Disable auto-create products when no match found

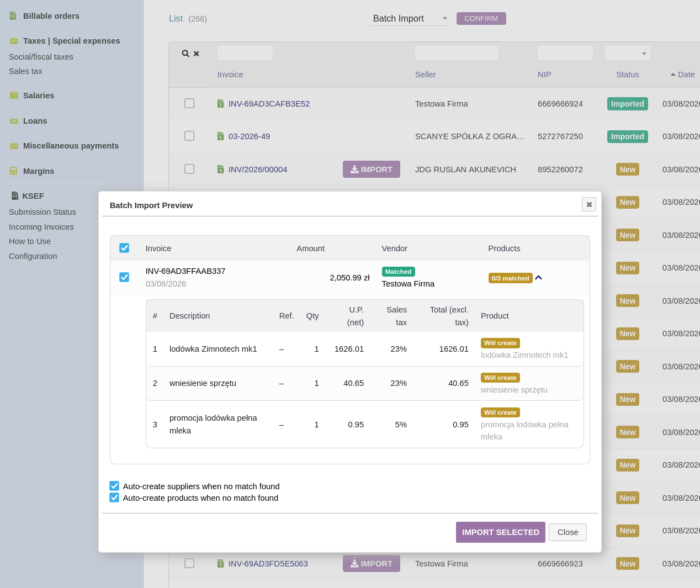tap(114, 497)
